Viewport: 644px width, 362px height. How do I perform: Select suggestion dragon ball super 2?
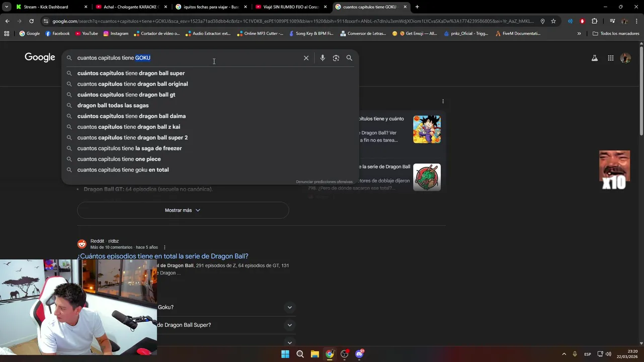click(x=210, y=138)
